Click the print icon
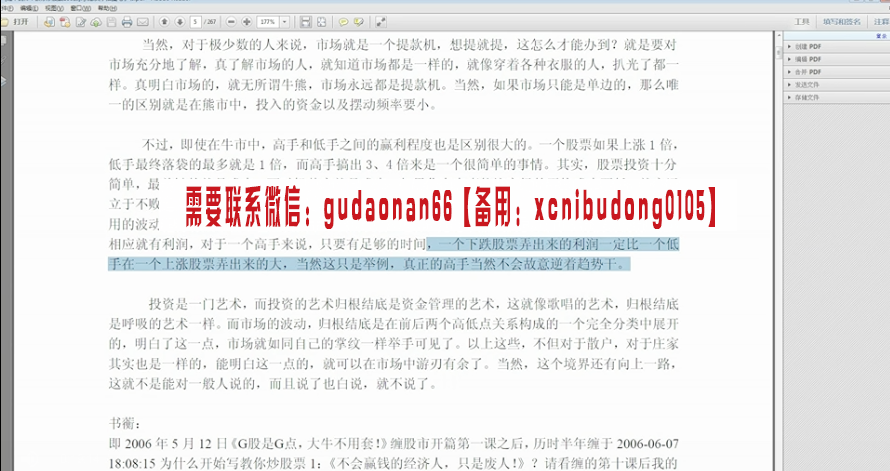The width and height of the screenshot is (890, 471). (x=127, y=22)
